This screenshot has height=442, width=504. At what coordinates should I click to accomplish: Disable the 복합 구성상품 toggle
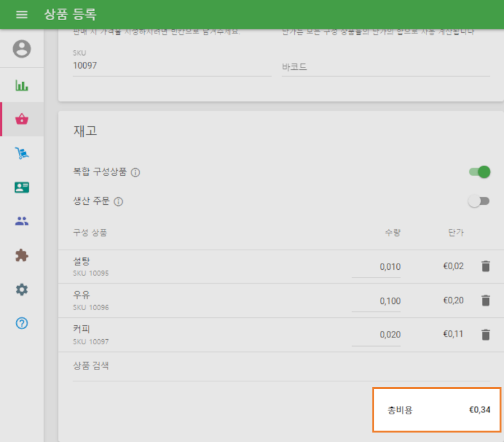click(479, 172)
